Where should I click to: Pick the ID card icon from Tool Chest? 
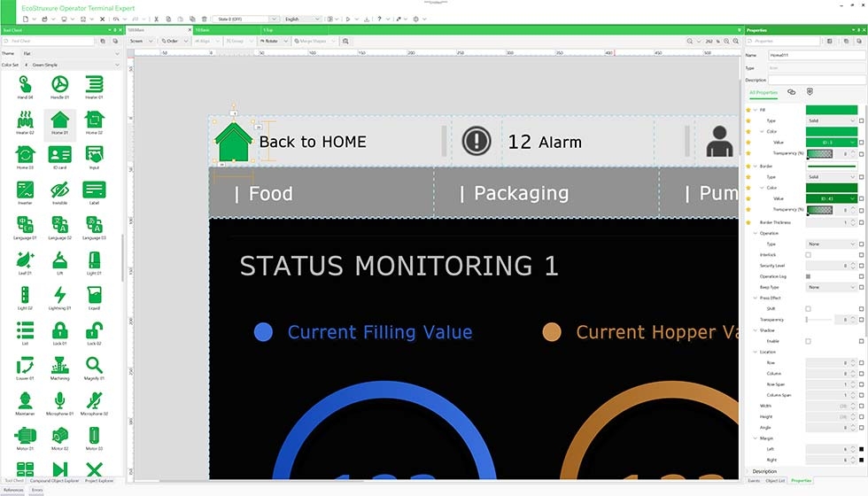pos(59,154)
